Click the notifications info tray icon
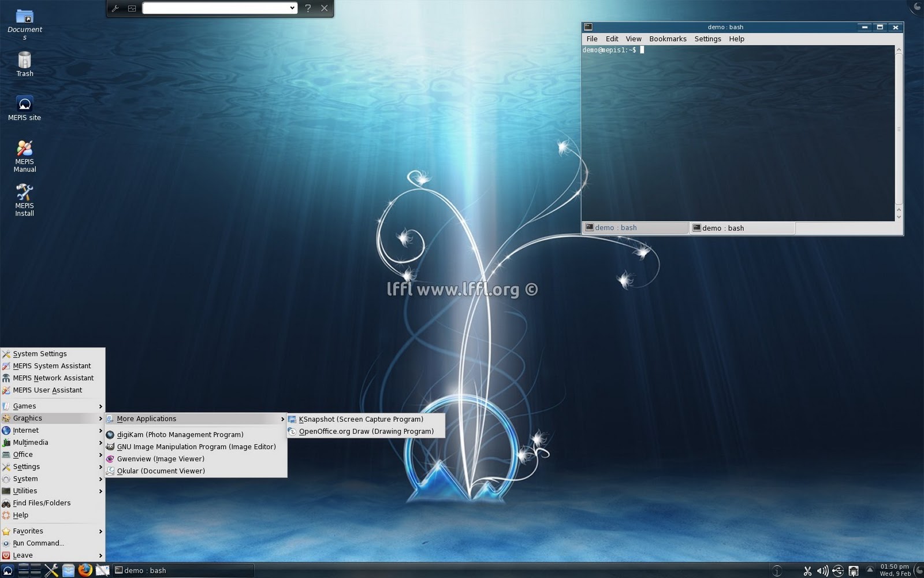Image resolution: width=924 pixels, height=578 pixels. pyautogui.click(x=777, y=571)
